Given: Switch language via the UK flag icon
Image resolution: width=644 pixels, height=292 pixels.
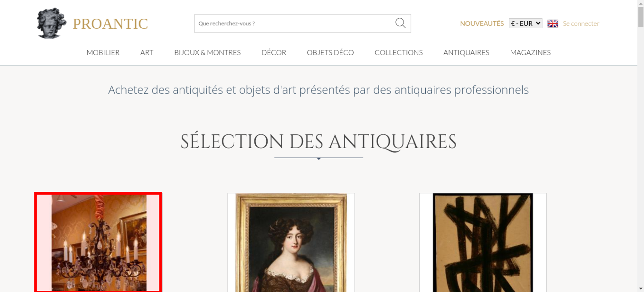Looking at the screenshot, I should pyautogui.click(x=553, y=23).
